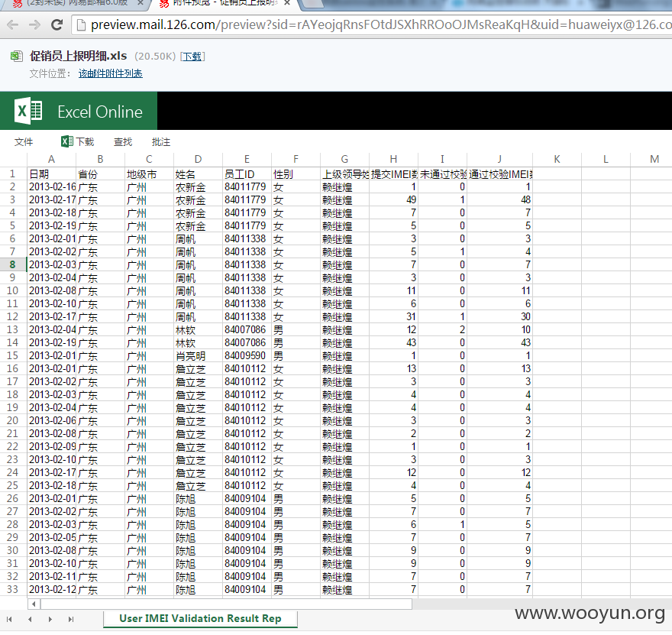Viewport: 672px width, 635px height.
Task: Click the 姓名 header cell
Action: [198, 174]
